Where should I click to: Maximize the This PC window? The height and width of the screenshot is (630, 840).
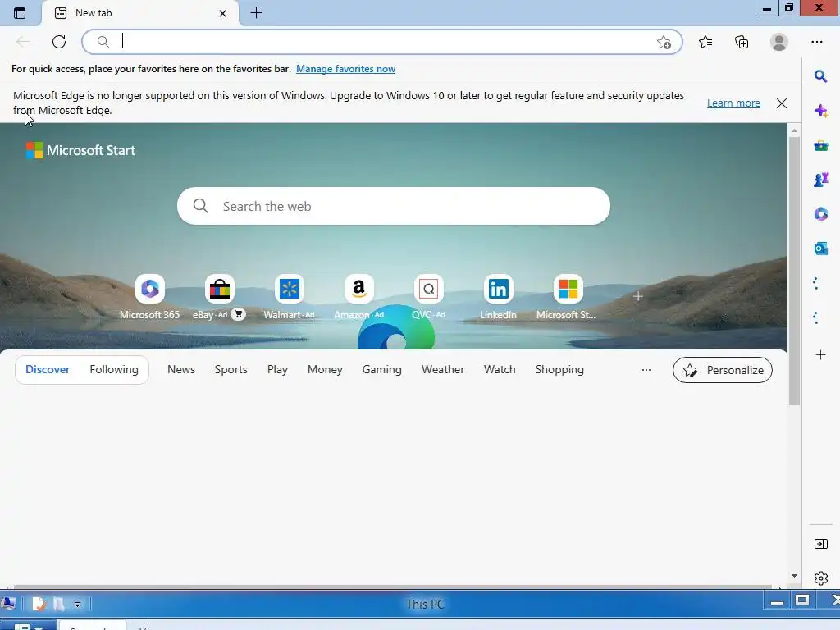[802, 600]
